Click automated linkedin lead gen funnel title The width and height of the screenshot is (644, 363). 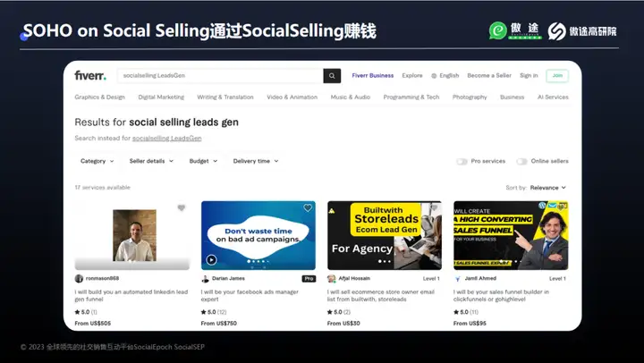coord(131,296)
